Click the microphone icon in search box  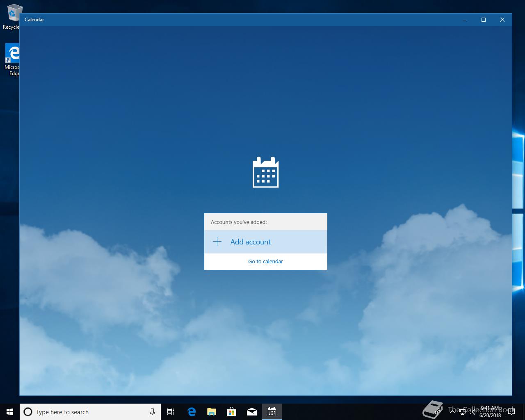pyautogui.click(x=152, y=412)
